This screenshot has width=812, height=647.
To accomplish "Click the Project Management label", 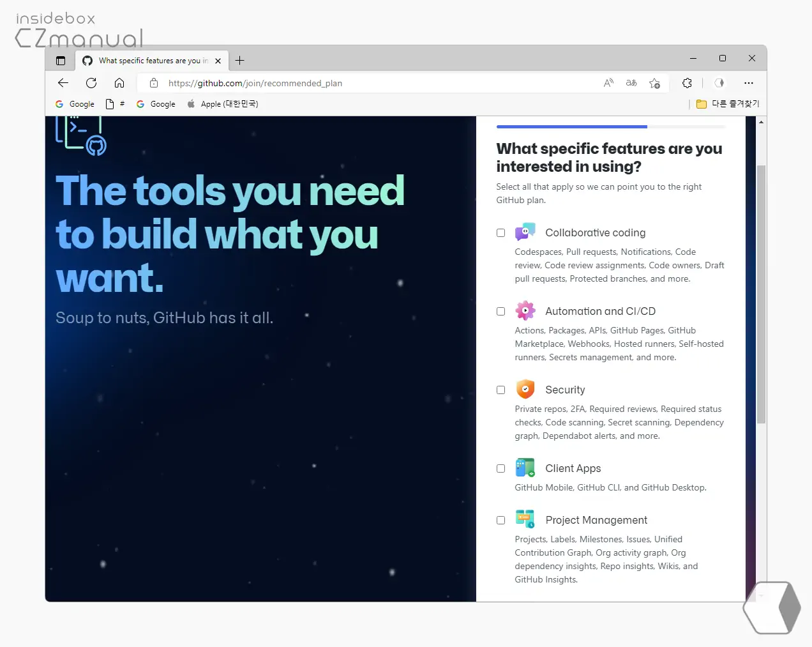I will tap(596, 521).
